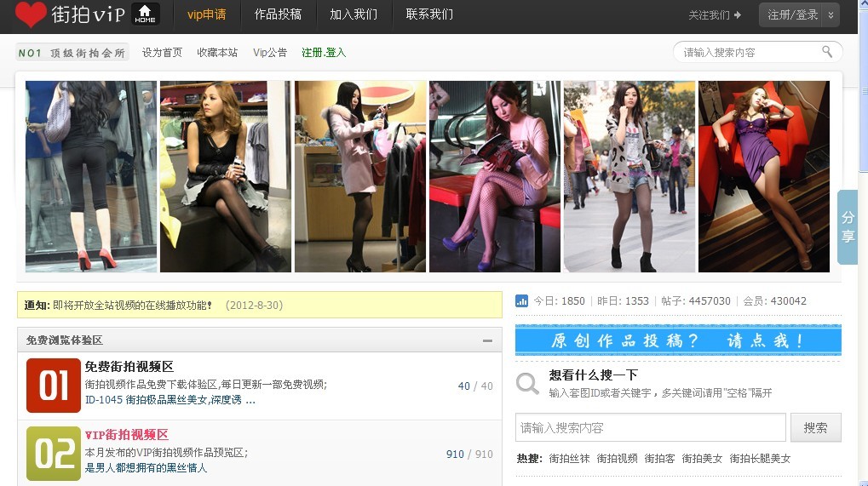Open thumbnail of woman in pink coat shopping
The image size is (868, 486).
pos(359,176)
